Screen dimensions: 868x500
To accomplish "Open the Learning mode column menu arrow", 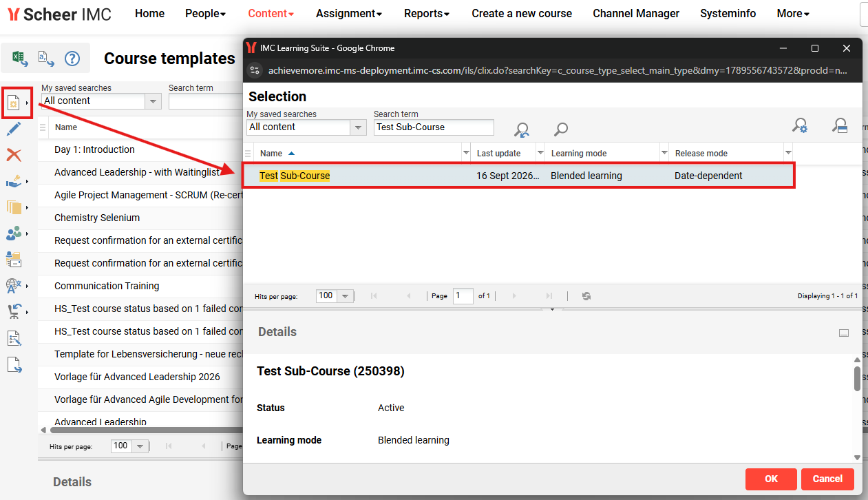I will 664,153.
